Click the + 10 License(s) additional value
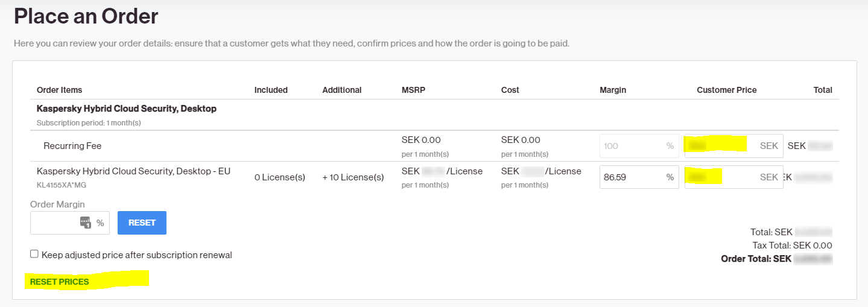 coord(353,177)
